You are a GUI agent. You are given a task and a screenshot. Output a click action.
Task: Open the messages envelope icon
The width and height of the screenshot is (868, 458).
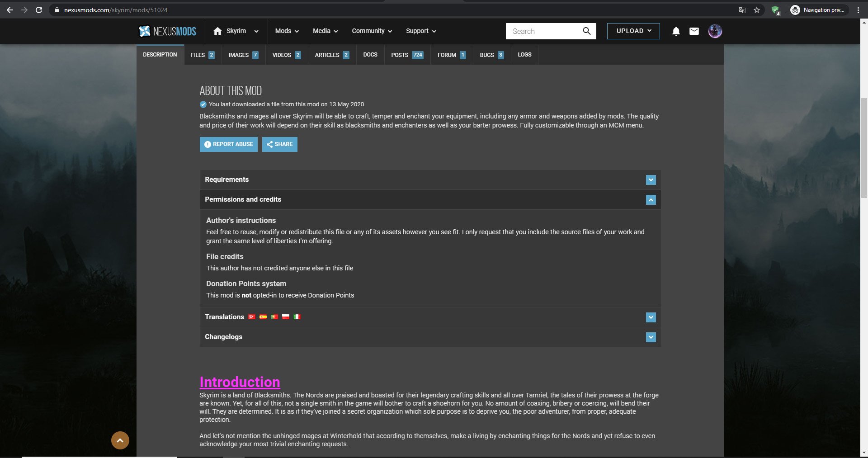coord(694,31)
